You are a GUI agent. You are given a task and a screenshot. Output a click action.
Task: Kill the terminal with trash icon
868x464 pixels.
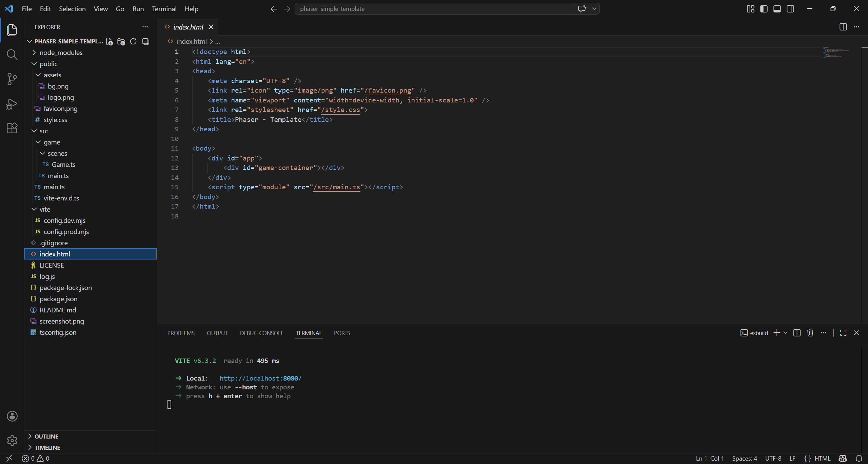(x=810, y=333)
